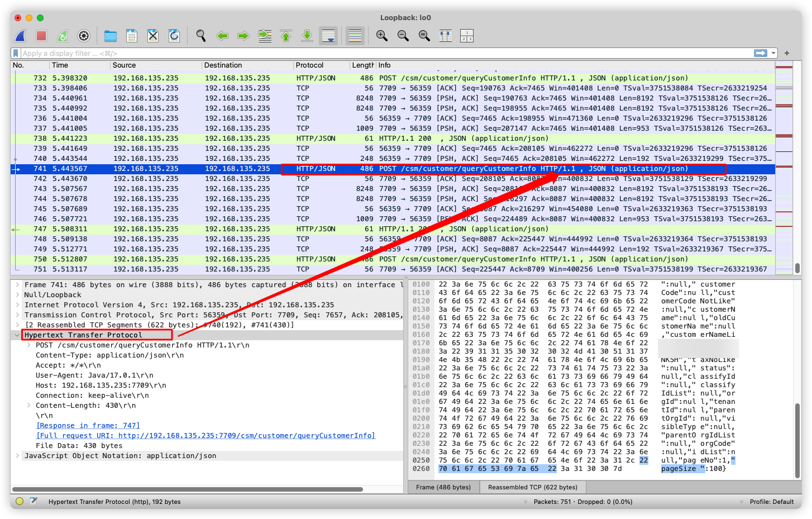The width and height of the screenshot is (812, 519).
Task: Expand JavaScript Object Notation section
Action: tap(17, 456)
